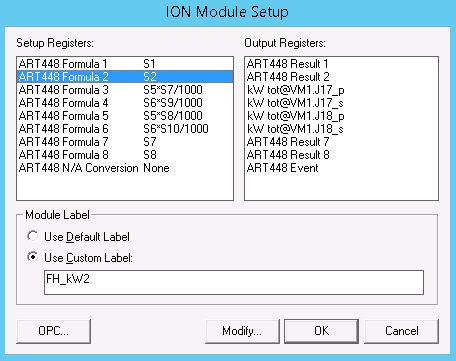Confirm with the OK button

(321, 331)
